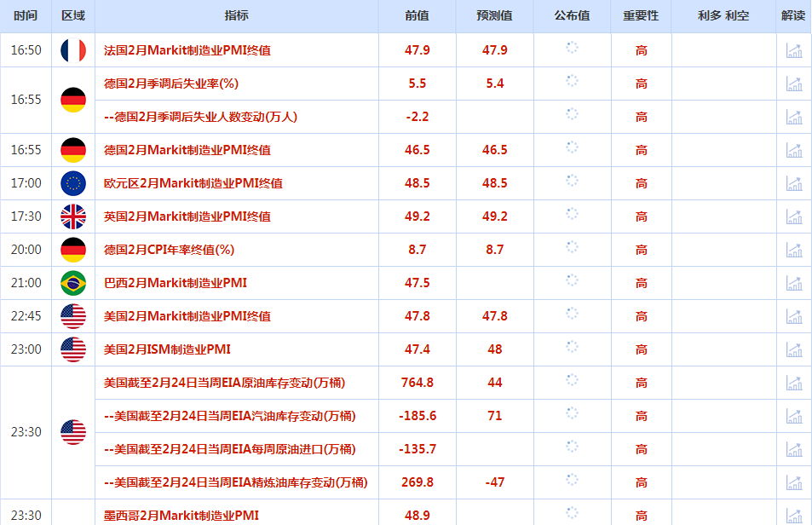Click forecast value 5.4
812x525 pixels.
495,84
